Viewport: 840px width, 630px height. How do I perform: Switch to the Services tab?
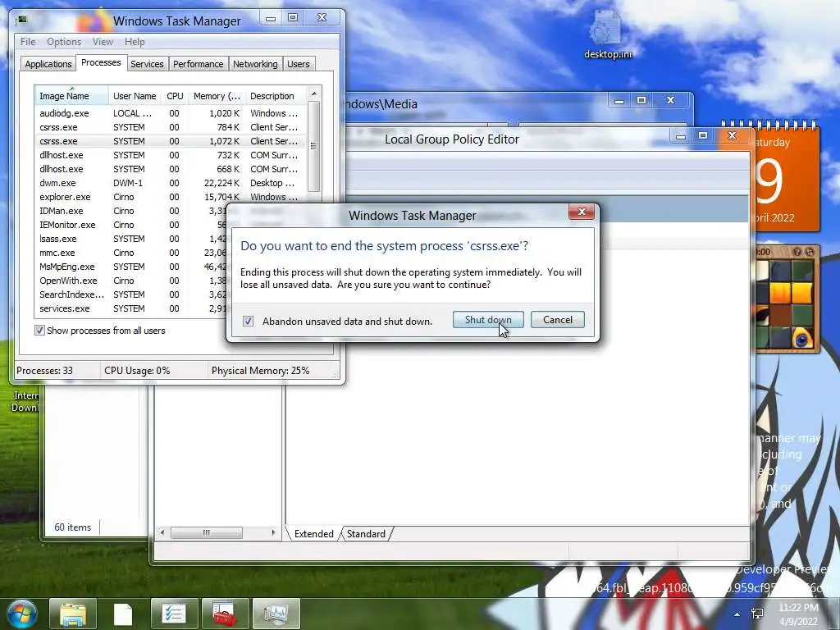[x=147, y=64]
